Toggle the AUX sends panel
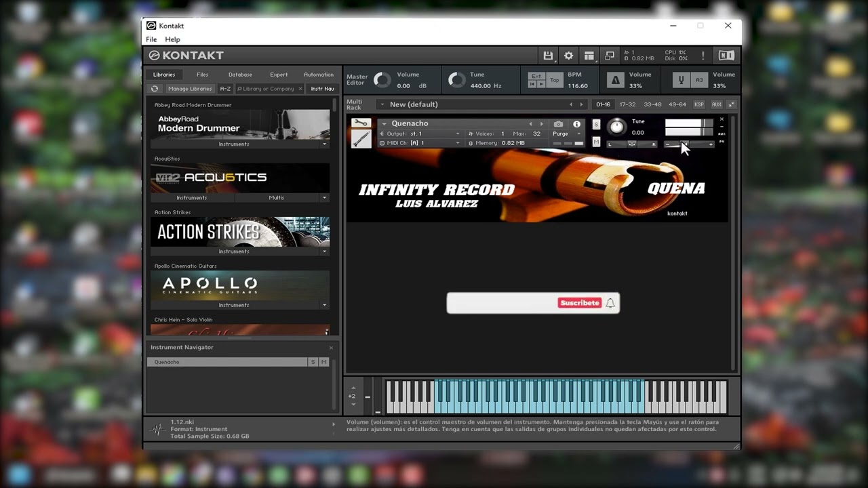The image size is (868, 488). click(716, 104)
